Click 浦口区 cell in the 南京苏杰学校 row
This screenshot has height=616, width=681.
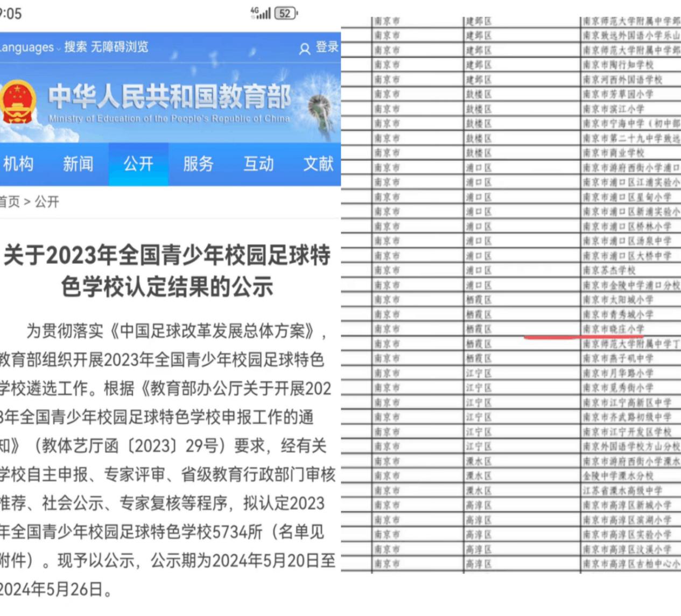479,270
